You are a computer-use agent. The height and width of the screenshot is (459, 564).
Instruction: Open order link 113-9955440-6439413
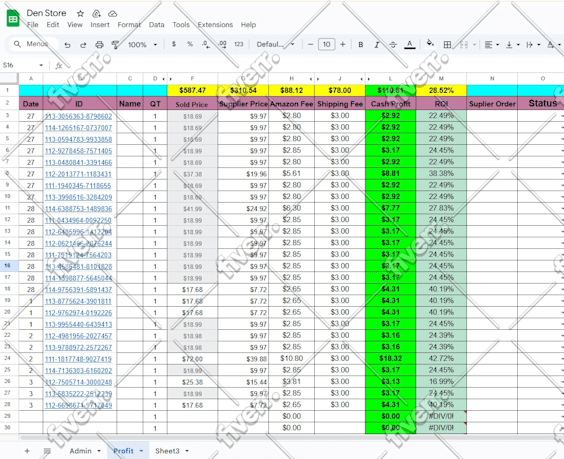[78, 324]
